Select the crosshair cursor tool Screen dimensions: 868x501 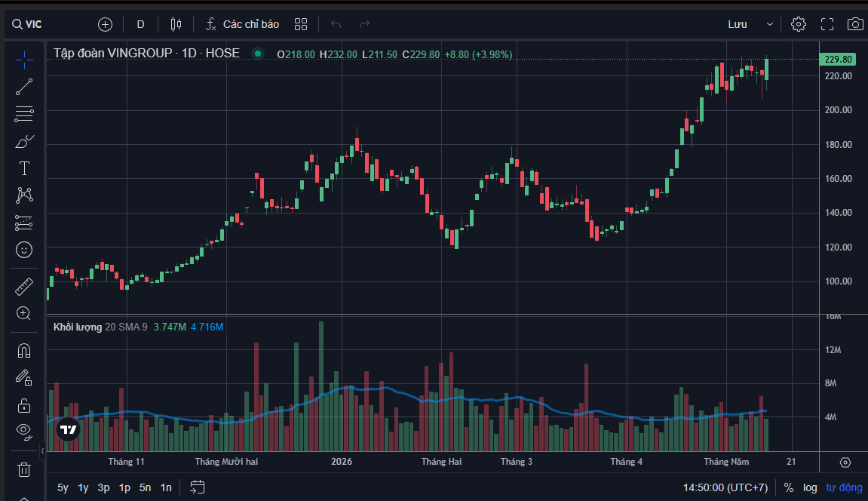(x=24, y=60)
